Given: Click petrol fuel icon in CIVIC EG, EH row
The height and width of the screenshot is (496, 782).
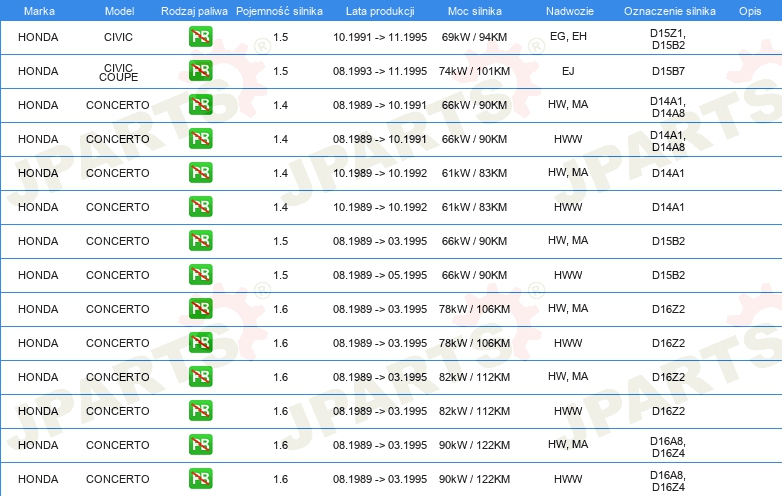Looking at the screenshot, I should click(200, 37).
